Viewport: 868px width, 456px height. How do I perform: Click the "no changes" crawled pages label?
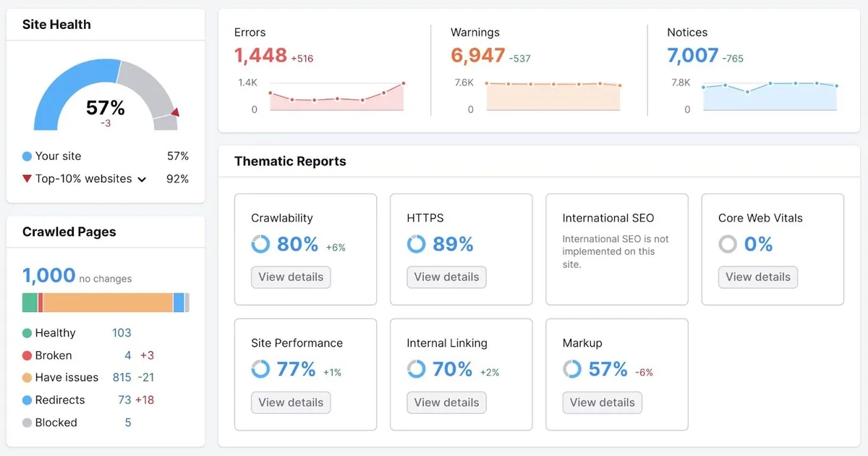click(x=106, y=279)
